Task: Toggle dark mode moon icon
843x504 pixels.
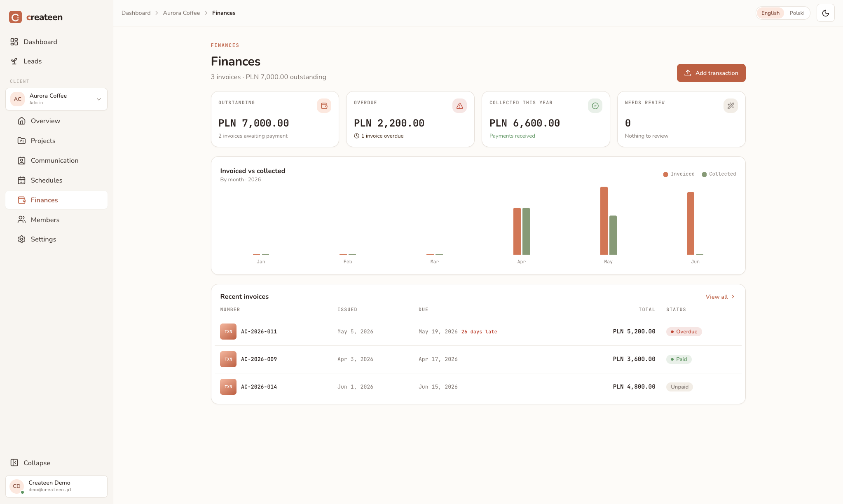Action: [825, 13]
